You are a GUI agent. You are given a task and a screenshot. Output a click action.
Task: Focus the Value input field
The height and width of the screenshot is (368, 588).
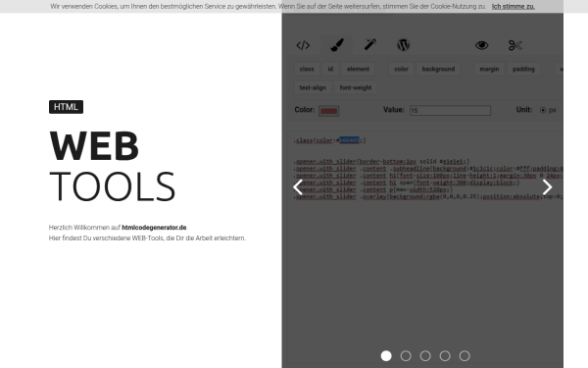(450, 110)
